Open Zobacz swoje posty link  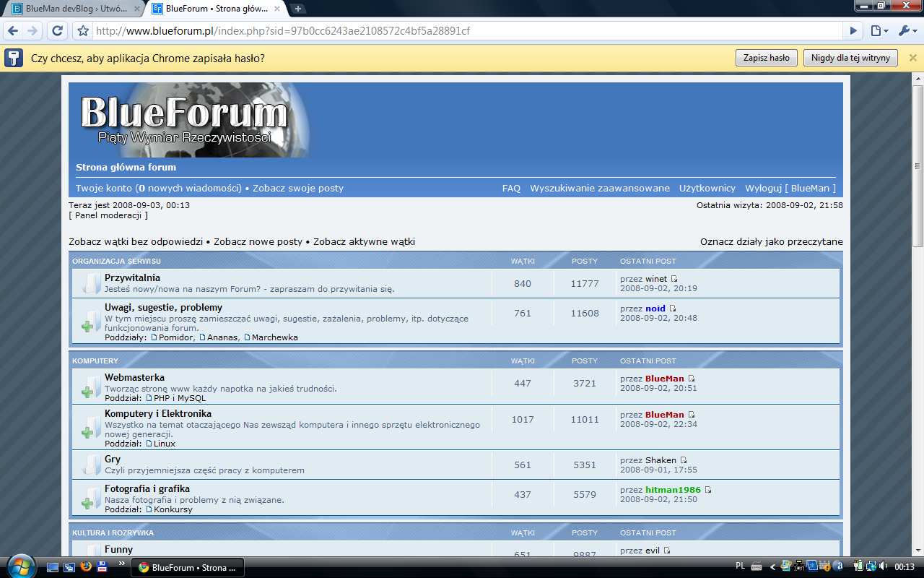(298, 189)
